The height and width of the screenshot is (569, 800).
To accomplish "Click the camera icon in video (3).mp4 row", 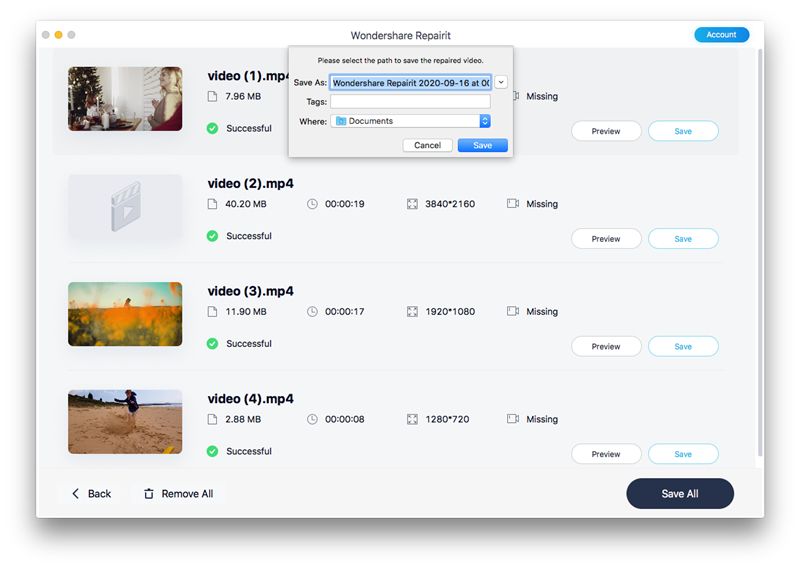I will point(513,311).
